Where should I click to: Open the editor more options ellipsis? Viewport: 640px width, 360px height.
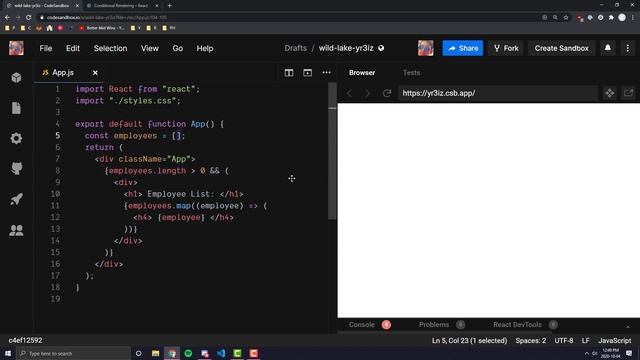(x=327, y=73)
